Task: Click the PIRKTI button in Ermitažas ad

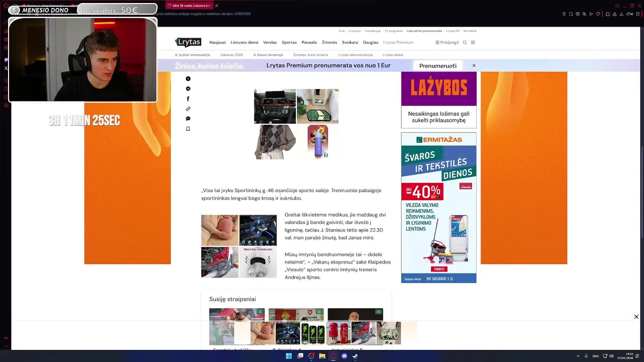Action: [x=439, y=269]
